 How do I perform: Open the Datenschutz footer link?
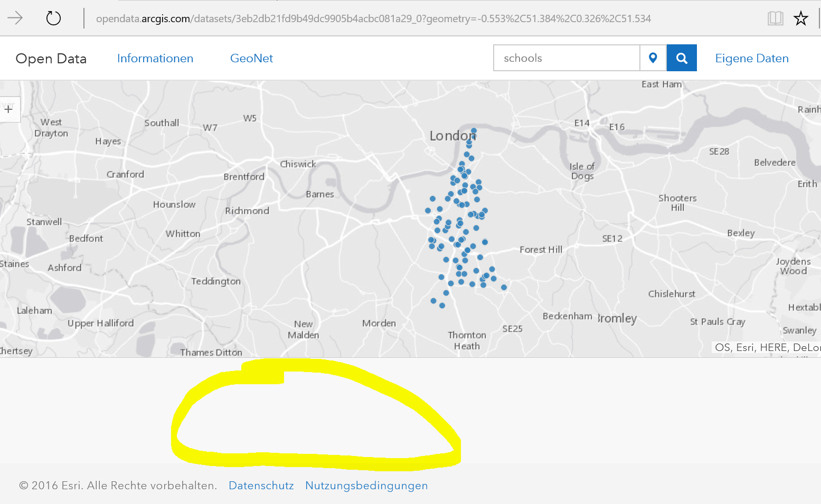click(261, 486)
